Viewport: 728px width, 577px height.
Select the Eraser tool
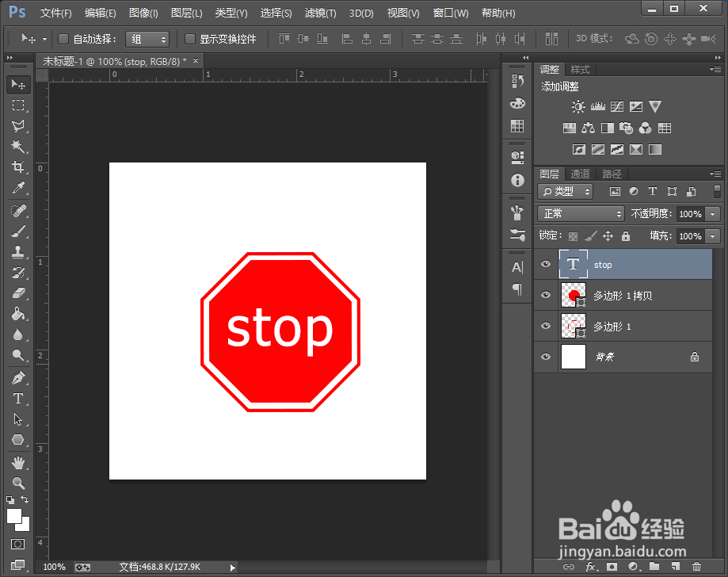pyautogui.click(x=18, y=293)
